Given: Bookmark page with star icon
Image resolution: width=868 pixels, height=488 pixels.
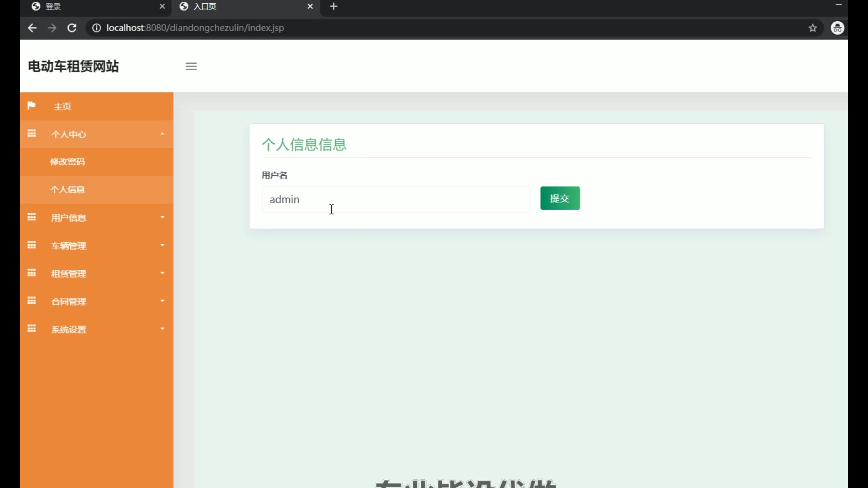Looking at the screenshot, I should point(813,28).
